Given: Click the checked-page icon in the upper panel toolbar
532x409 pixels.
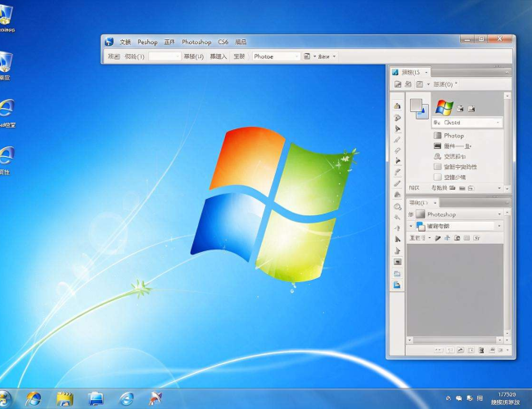Looking at the screenshot, I should pyautogui.click(x=420, y=84).
